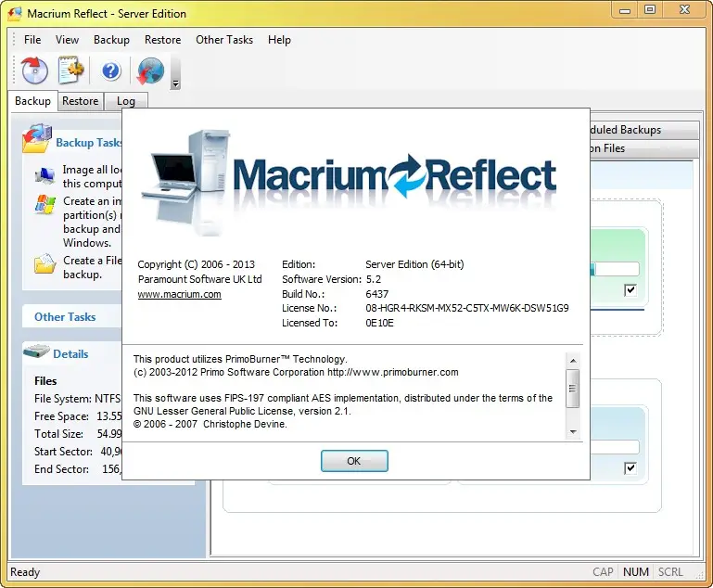Open the Restore menu
Screen dimensions: 713x588
click(x=163, y=40)
